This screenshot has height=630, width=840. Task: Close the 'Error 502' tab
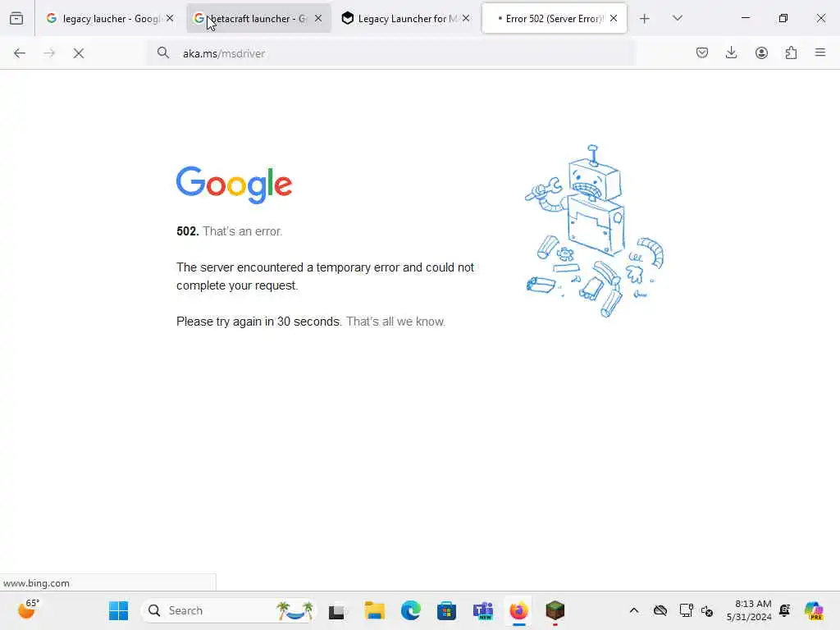614,18
